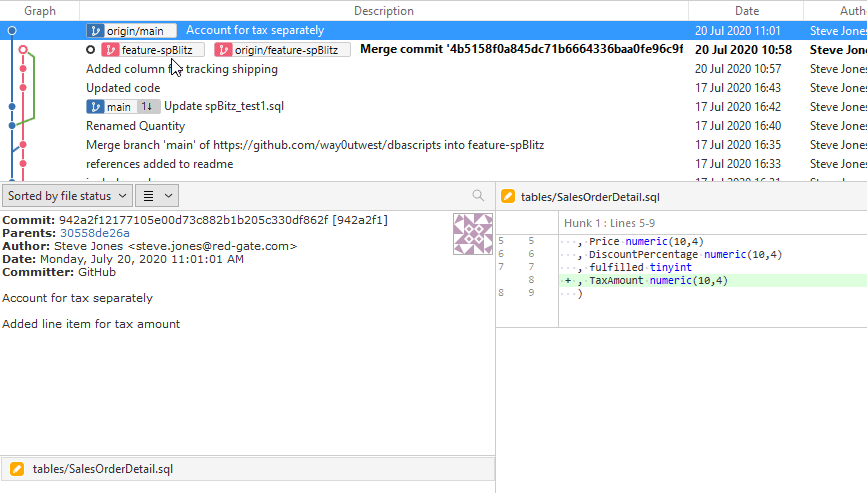Sort commits by the Date column header

point(746,11)
